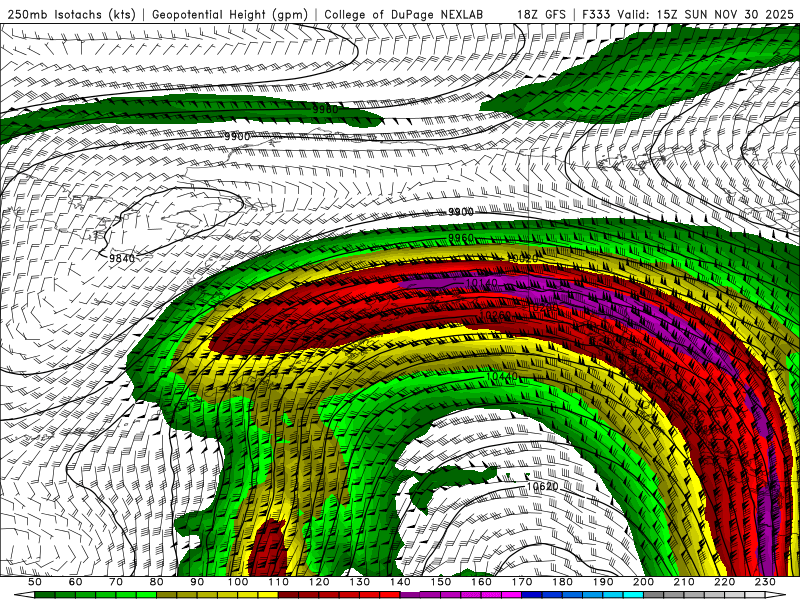Click the 190 kts colorbar label
This screenshot has width=800, height=600.
click(x=604, y=582)
